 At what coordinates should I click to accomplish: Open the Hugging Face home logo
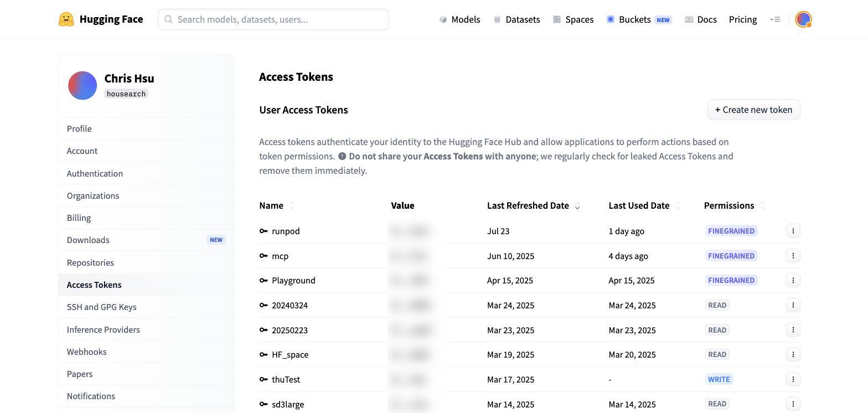pos(101,19)
